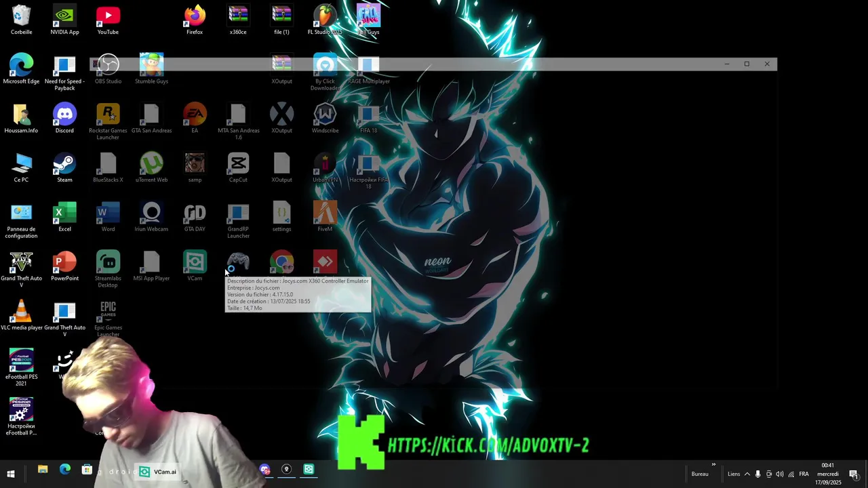The image size is (868, 488).
Task: Select the BlueStacks X desktop icon
Action: point(108,168)
